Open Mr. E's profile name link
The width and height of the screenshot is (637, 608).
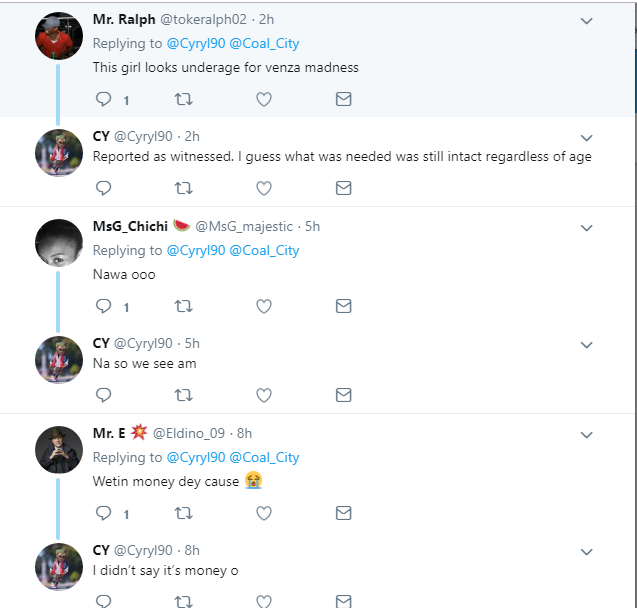[108, 434]
